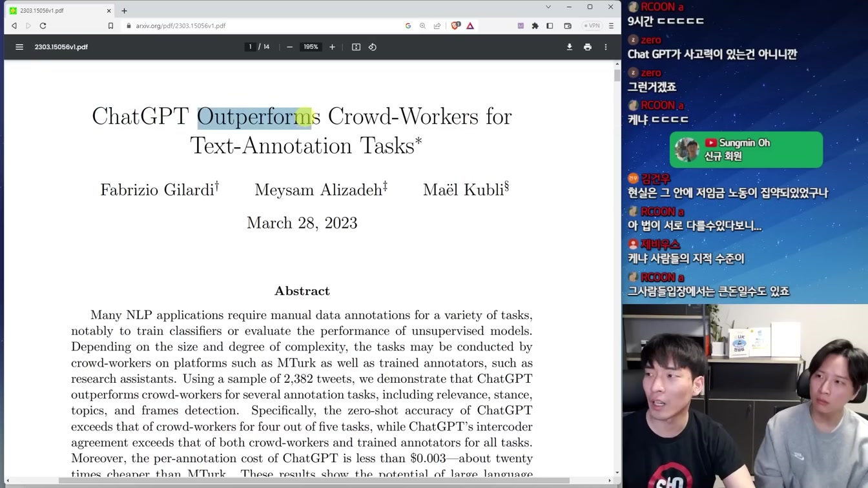Click the Google icon in address bar
Image resolution: width=868 pixels, height=488 pixels.
[x=408, y=26]
